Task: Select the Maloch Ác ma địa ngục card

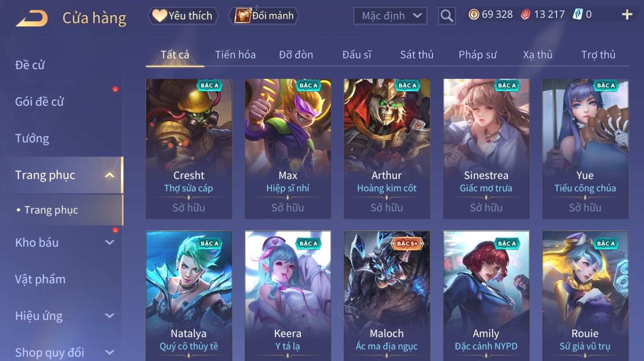Action: tap(387, 296)
